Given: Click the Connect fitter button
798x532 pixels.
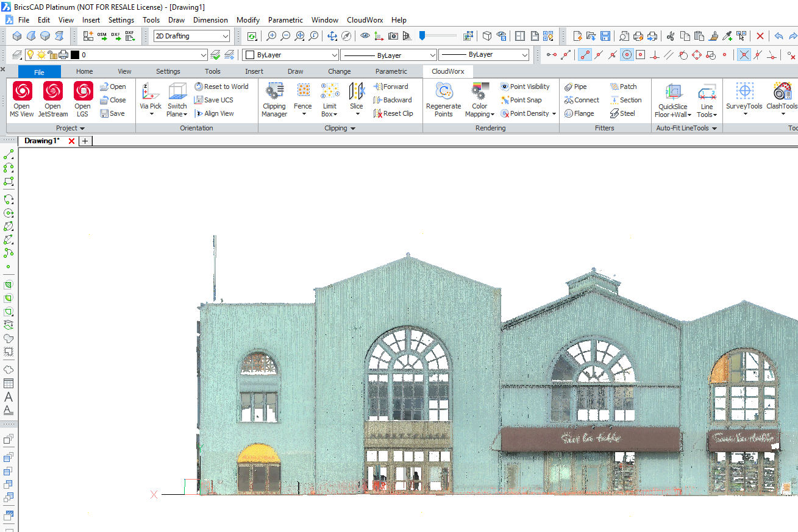Looking at the screenshot, I should [582, 100].
